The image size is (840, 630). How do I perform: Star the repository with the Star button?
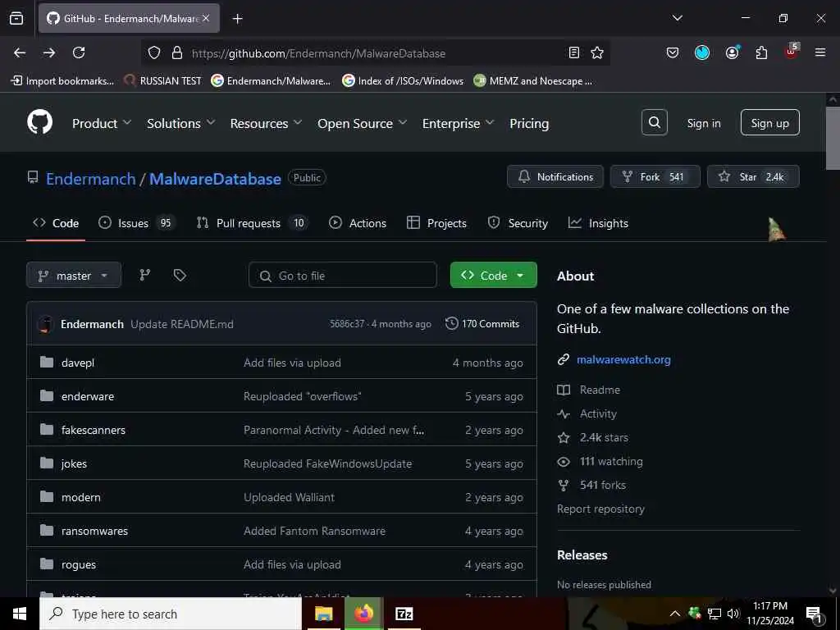[x=753, y=177]
